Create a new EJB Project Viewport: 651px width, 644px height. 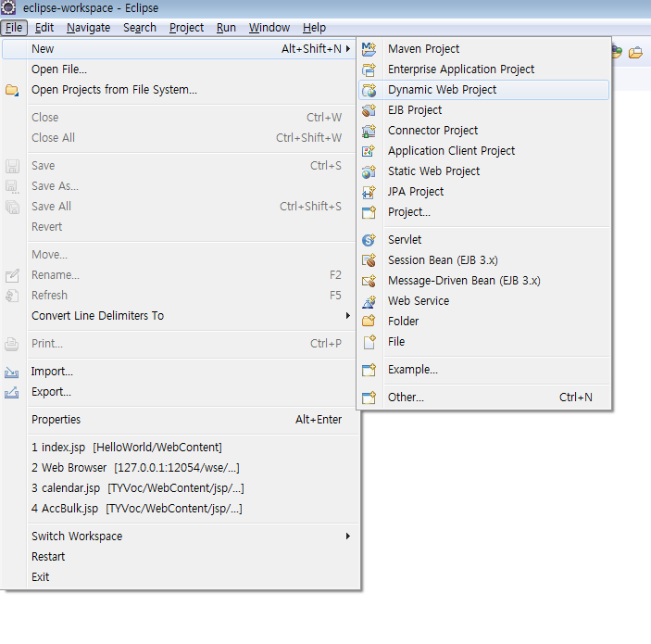pos(483,110)
